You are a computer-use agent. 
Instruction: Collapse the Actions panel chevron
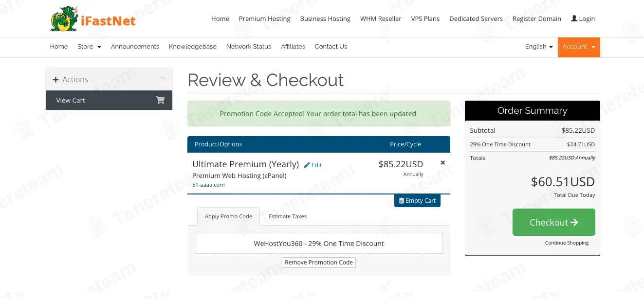pos(162,78)
